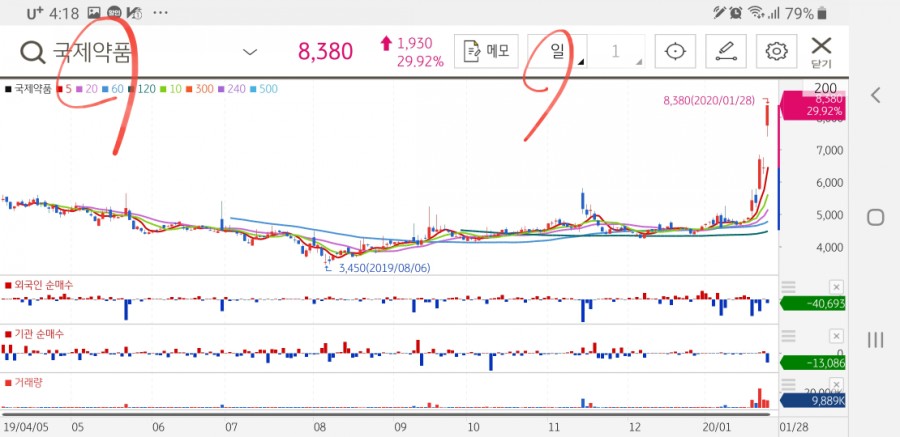900x437 pixels.
Task: Close the 외국인 순매수 panel
Action: (x=836, y=287)
